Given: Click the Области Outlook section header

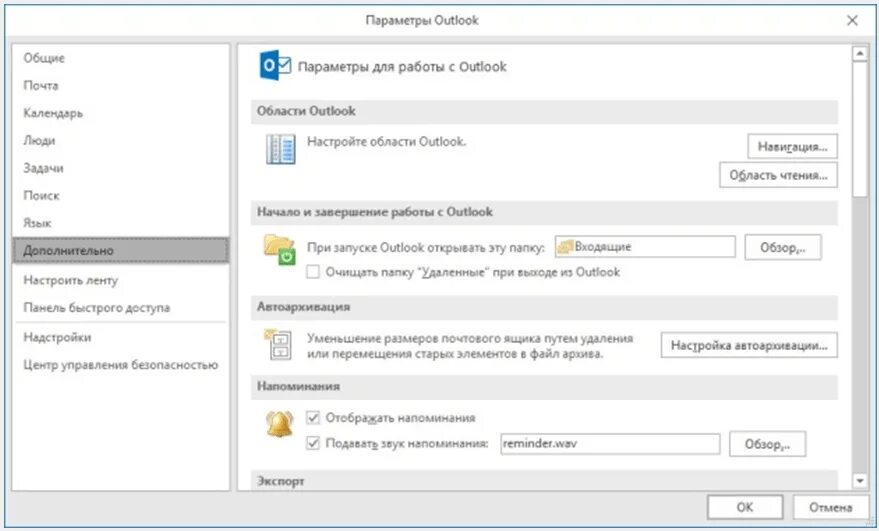Looking at the screenshot, I should pos(544,112).
